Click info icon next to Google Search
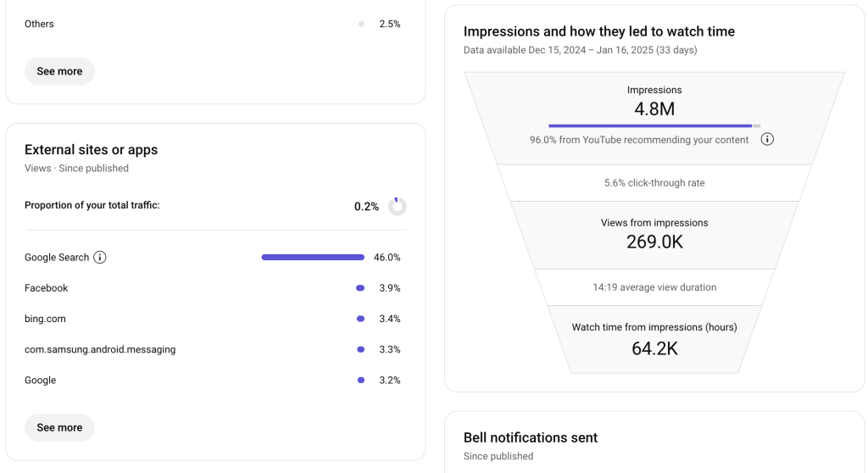The width and height of the screenshot is (868, 473). [x=100, y=258]
